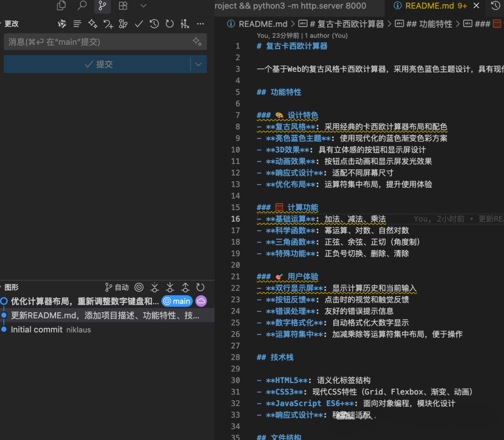Select the Source Control branch icon in the activity bar
The width and height of the screenshot is (504, 440).
point(102,6)
